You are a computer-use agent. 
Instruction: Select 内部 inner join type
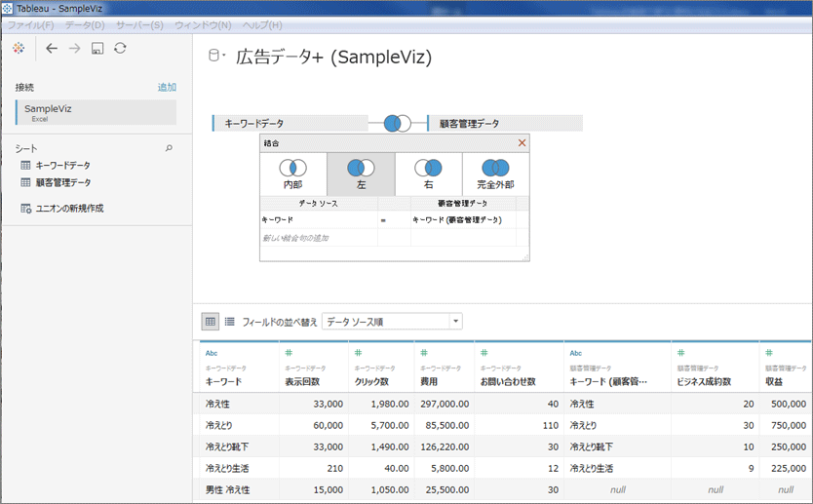coord(293,174)
